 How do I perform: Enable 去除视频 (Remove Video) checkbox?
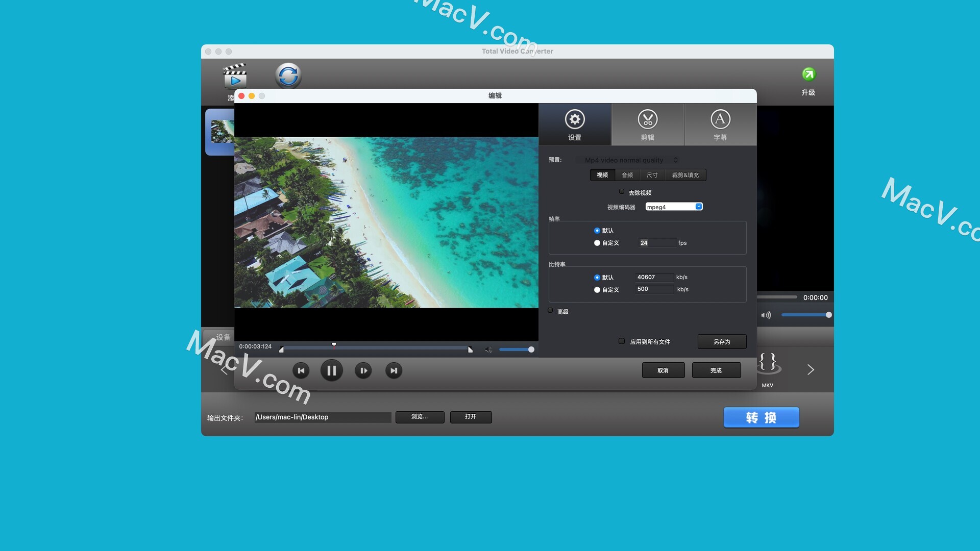(620, 191)
